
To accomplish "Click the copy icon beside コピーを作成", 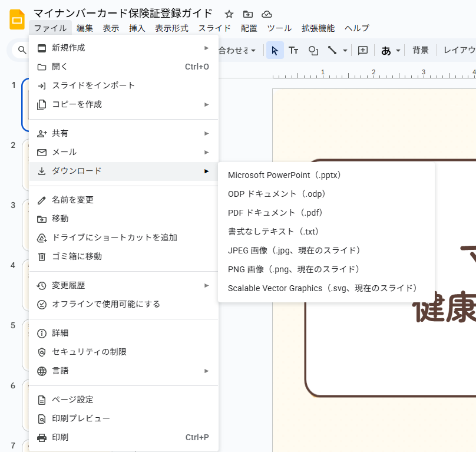I will click(42, 105).
